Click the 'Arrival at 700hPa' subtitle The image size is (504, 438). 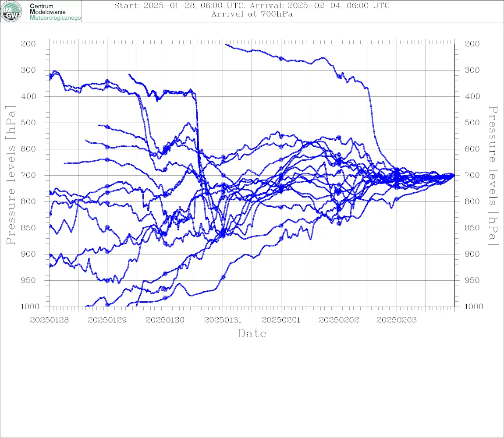pos(252,14)
